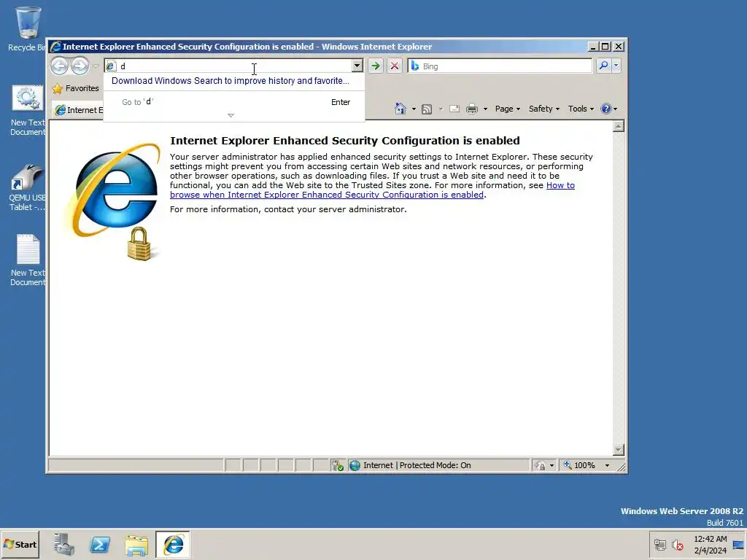This screenshot has height=560, width=747.
Task: Select the Internet Explorer page tab
Action: (x=78, y=110)
